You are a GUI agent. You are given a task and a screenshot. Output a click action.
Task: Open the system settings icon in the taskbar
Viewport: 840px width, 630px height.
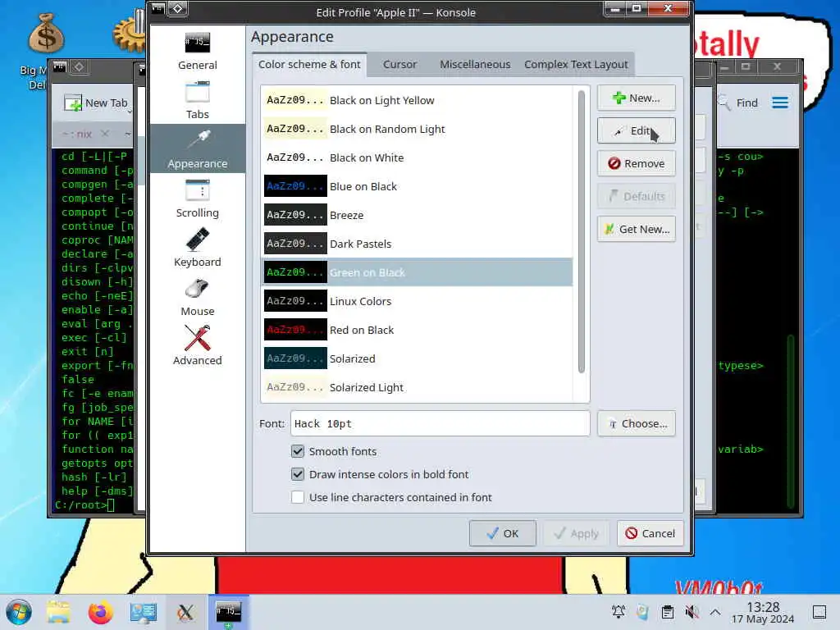click(143, 612)
